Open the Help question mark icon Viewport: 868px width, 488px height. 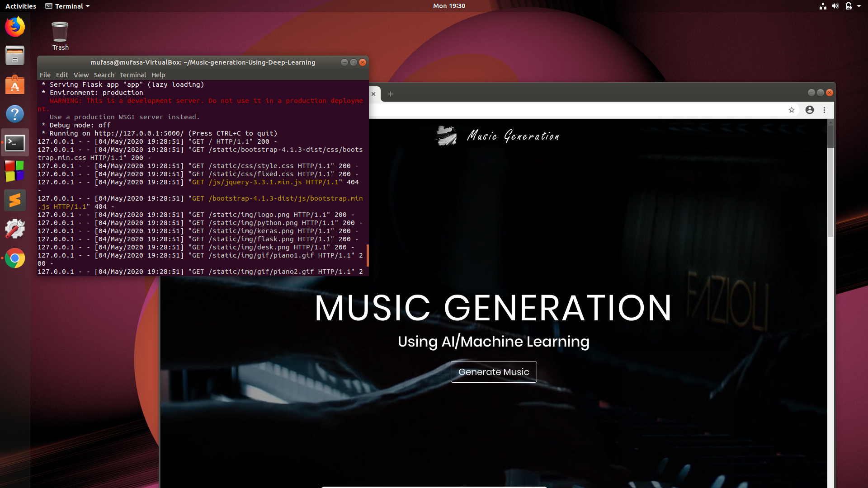coord(15,114)
